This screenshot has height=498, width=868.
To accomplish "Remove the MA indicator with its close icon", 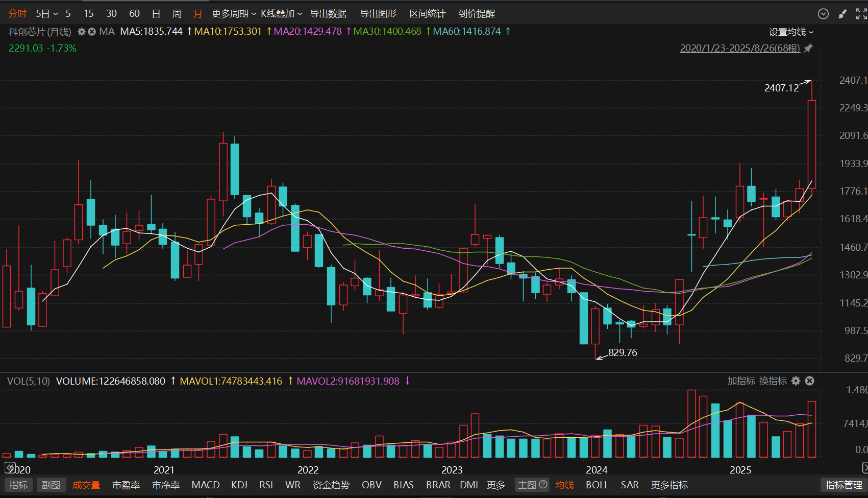I will (92, 32).
